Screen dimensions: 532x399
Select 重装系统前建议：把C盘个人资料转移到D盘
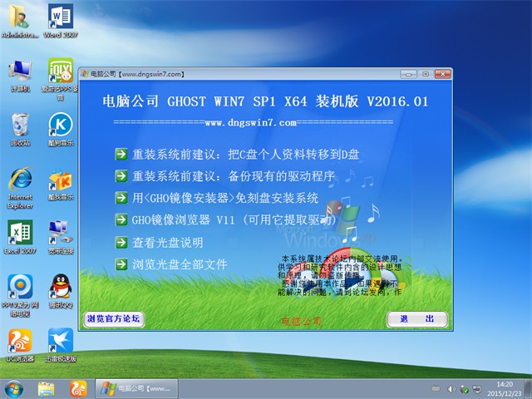[x=246, y=155]
